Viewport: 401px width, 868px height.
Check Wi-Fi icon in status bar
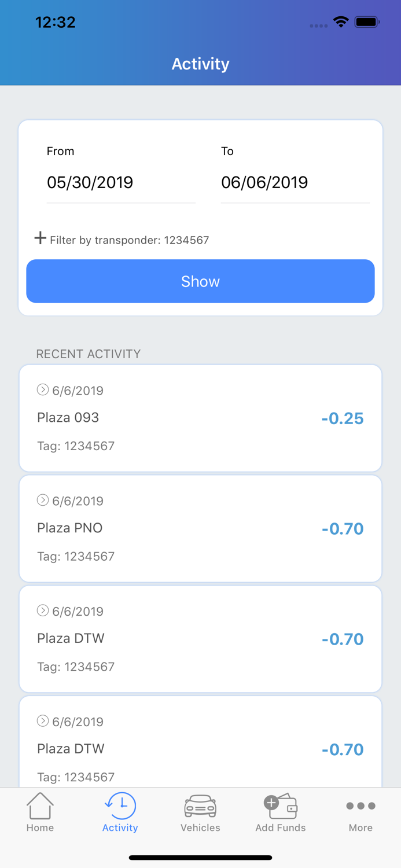[x=341, y=22]
